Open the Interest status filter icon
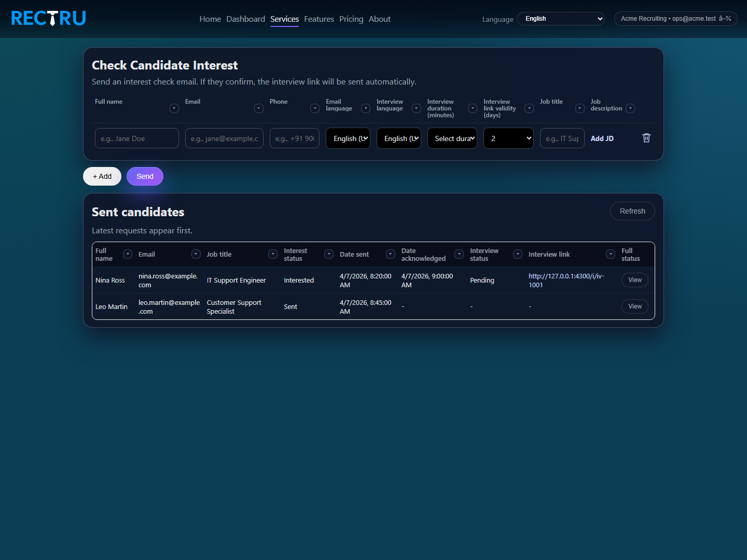This screenshot has width=747, height=560. click(x=329, y=254)
